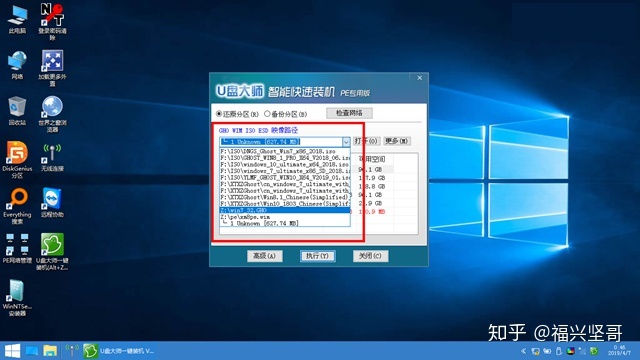Select Z:\pe\xm8pe.wim entry
This screenshot has height=360, width=640.
coord(285,217)
